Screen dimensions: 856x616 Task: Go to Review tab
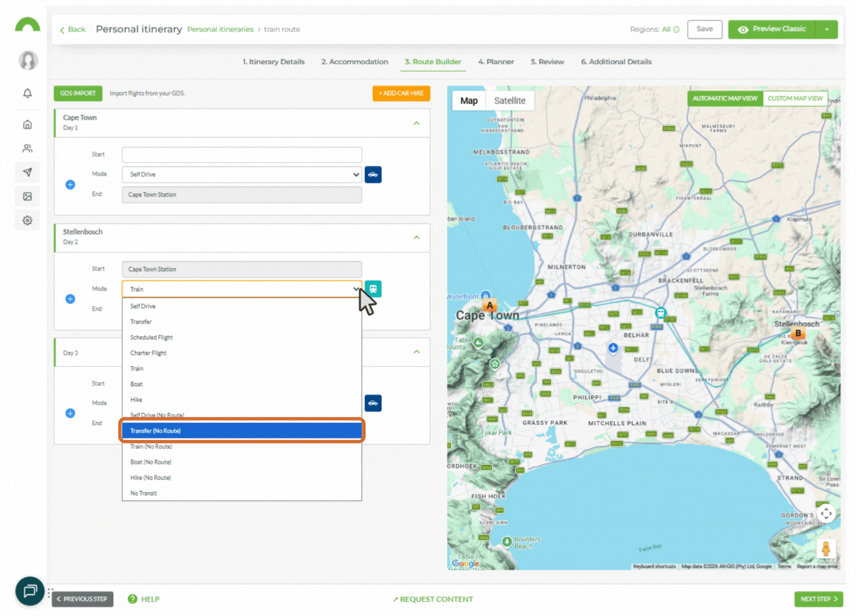547,62
